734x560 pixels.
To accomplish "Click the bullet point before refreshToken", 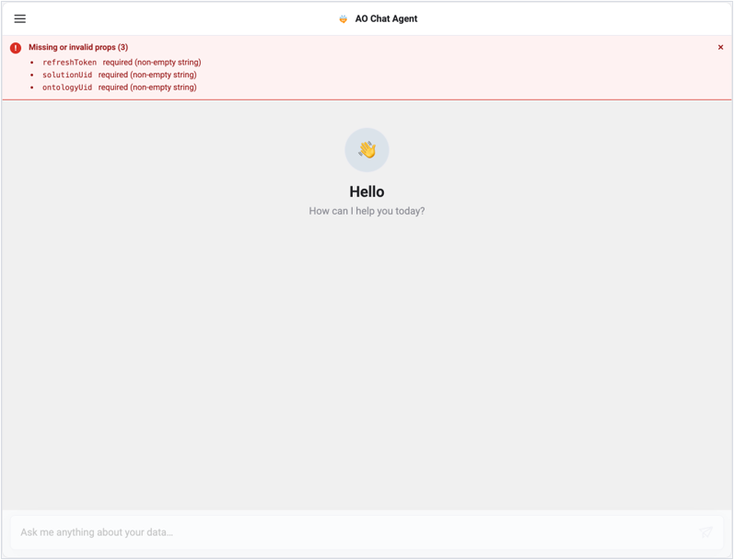I will [x=32, y=63].
